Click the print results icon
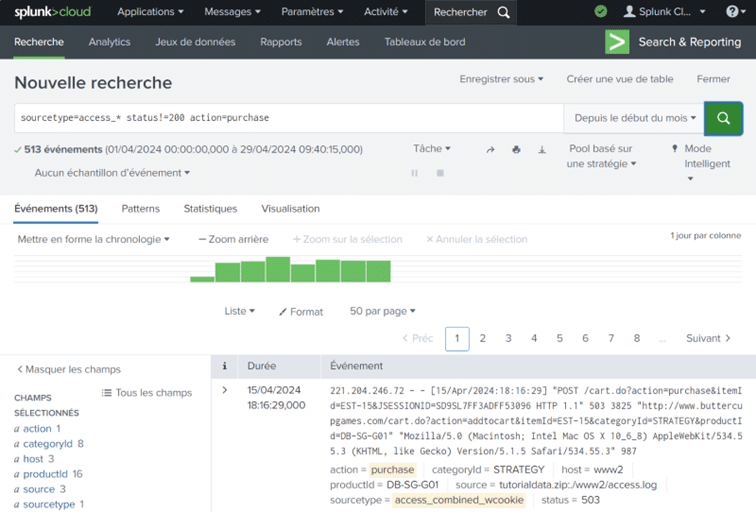Viewport: 756px width, 512px height. [x=516, y=149]
